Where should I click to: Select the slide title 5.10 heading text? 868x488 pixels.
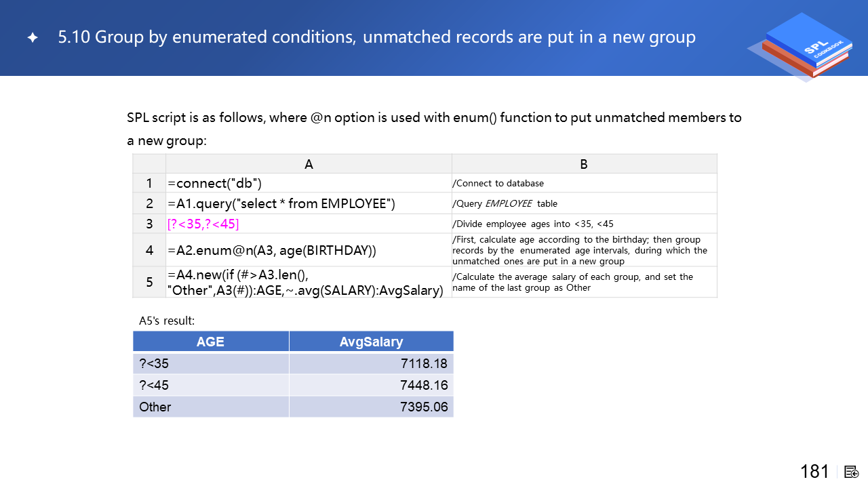(376, 37)
